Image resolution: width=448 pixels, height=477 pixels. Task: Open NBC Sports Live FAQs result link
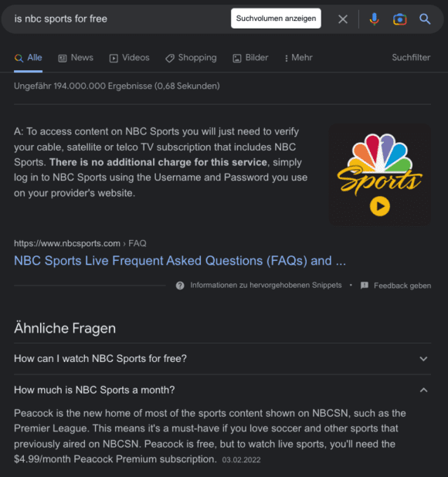[x=180, y=261]
